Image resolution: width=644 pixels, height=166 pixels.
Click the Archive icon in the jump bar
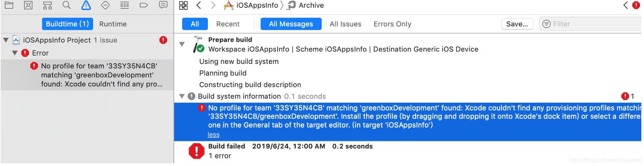coord(291,5)
